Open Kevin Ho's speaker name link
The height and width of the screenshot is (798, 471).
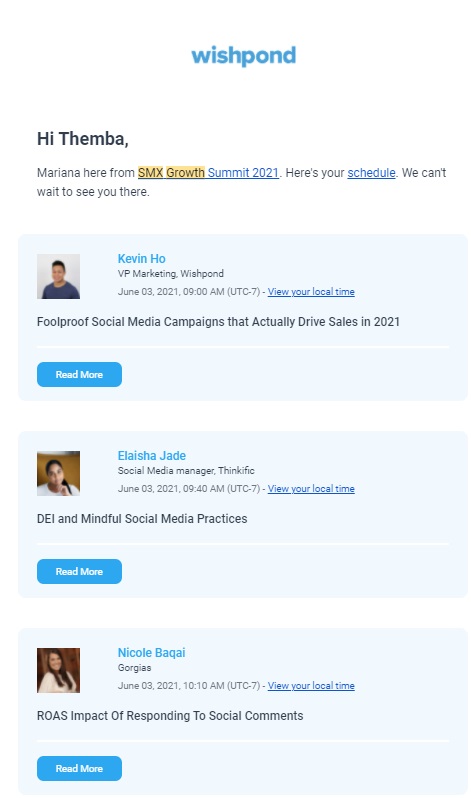pos(142,259)
